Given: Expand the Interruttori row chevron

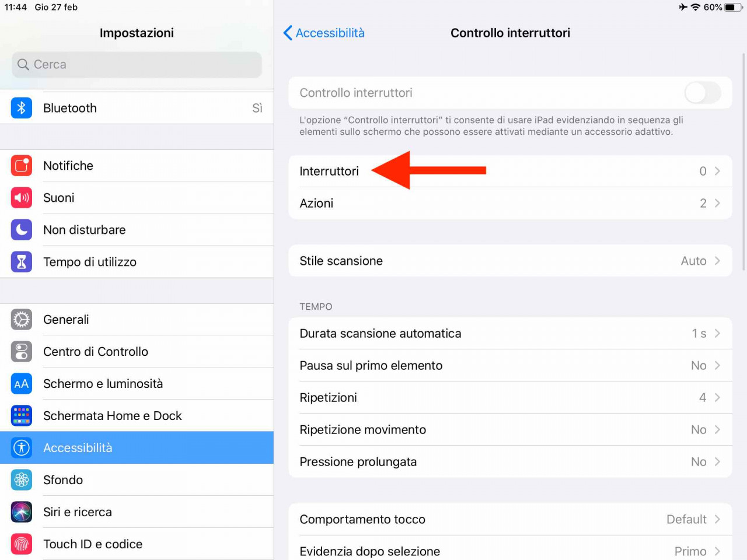Looking at the screenshot, I should 717,171.
